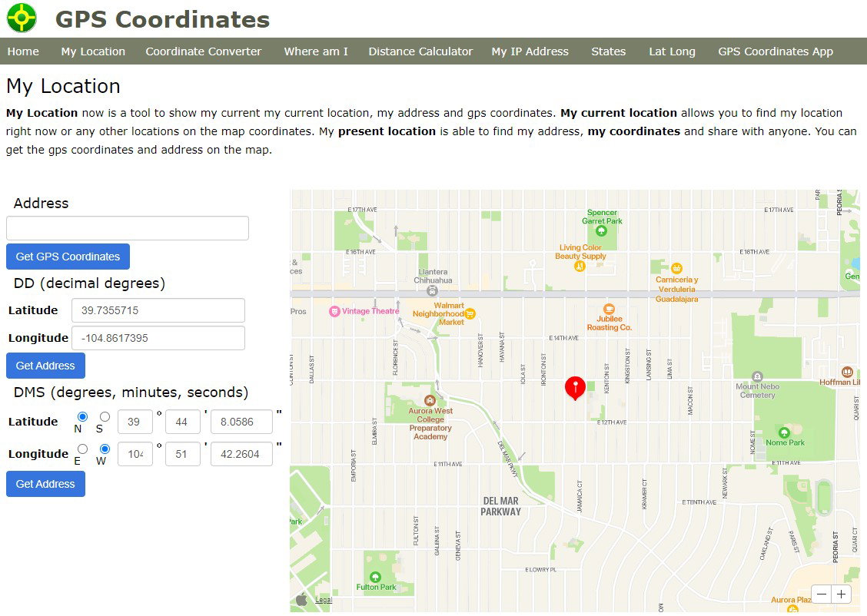Click Nome Park marker icon
This screenshot has width=867, height=616.
pos(783,432)
